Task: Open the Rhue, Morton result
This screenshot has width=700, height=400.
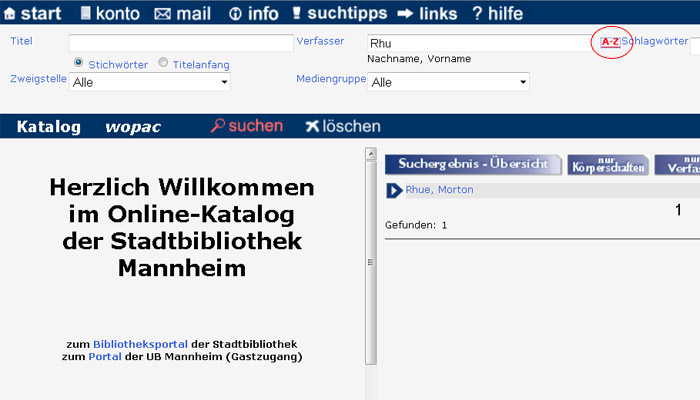Action: point(439,190)
